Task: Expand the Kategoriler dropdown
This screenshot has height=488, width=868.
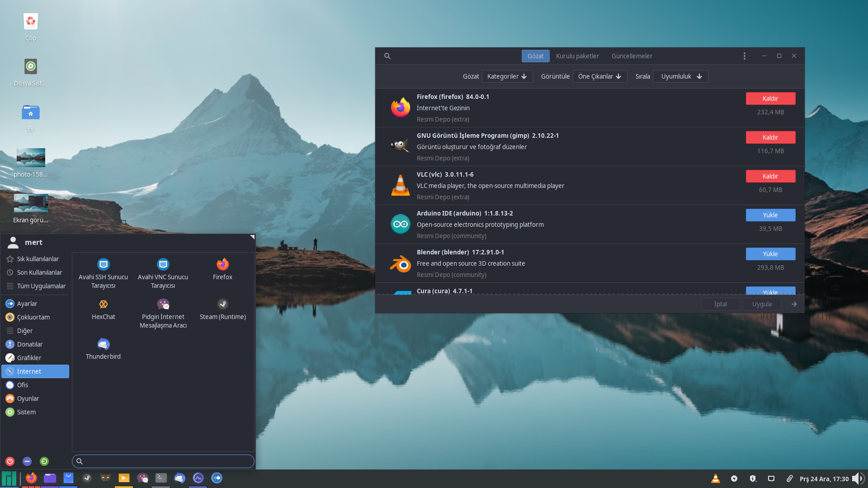Action: [507, 76]
